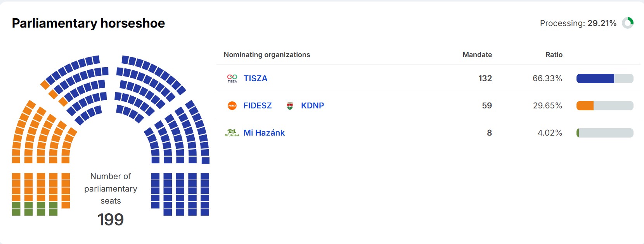Open the FIDESZ party link
The width and height of the screenshot is (644, 244).
[257, 106]
